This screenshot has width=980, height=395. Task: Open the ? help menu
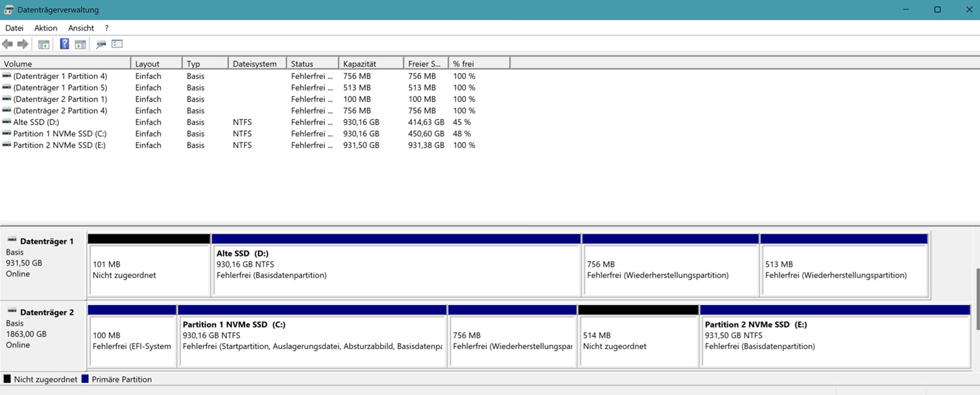point(106,28)
